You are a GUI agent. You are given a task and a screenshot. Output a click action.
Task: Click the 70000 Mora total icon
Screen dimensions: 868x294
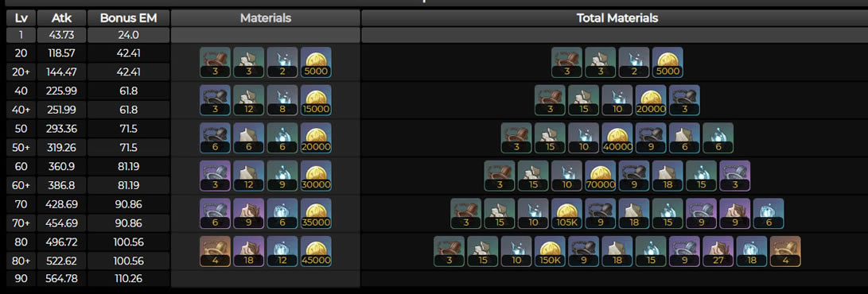(x=600, y=176)
